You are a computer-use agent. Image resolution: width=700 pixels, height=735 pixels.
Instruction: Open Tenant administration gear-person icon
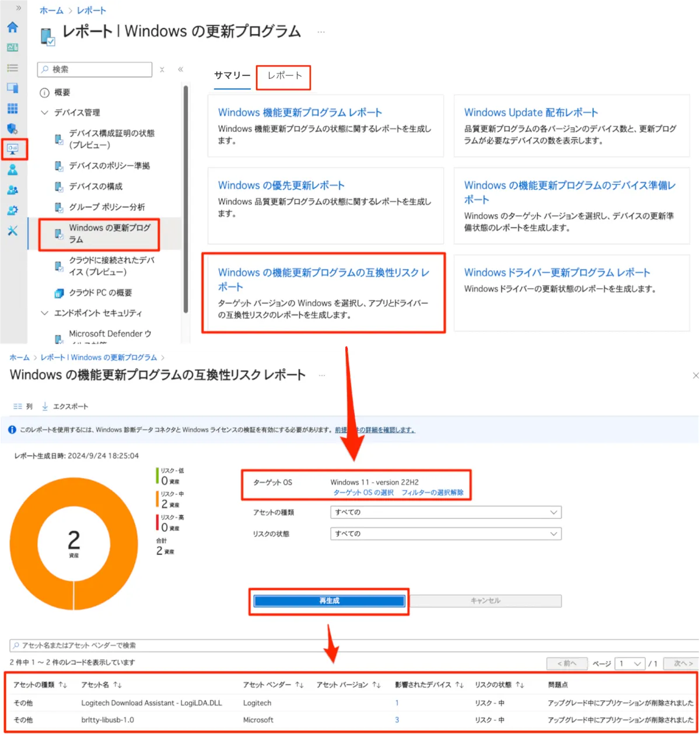coord(12,210)
